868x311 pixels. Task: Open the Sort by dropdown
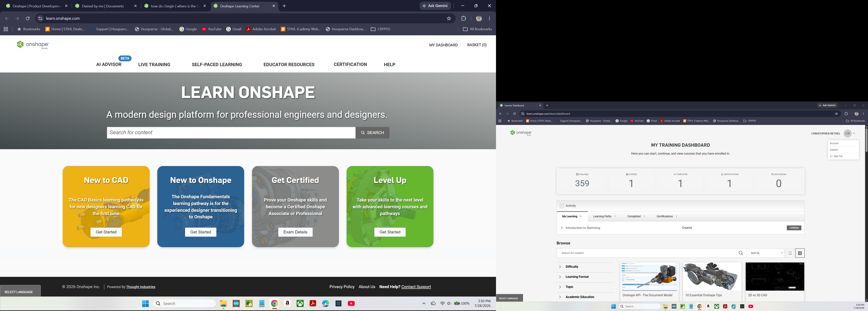[x=766, y=253]
